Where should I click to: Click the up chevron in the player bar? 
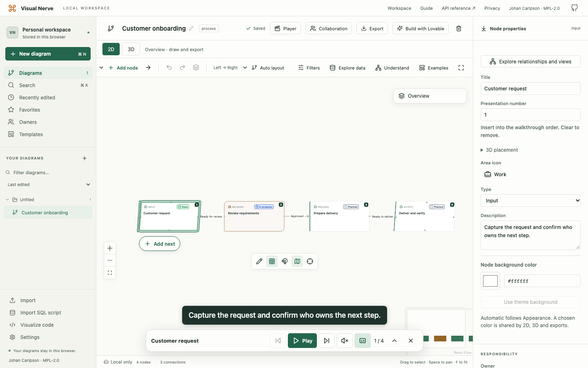tap(394, 341)
